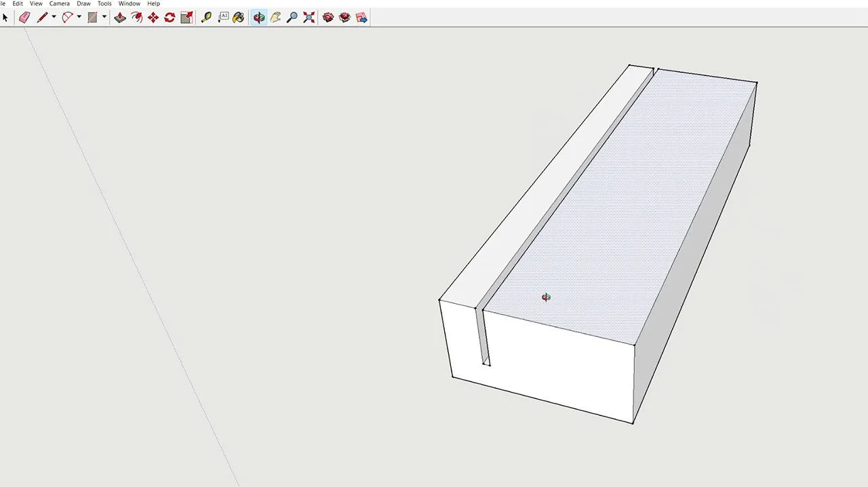Toggle the Orbit camera tool

tap(259, 18)
